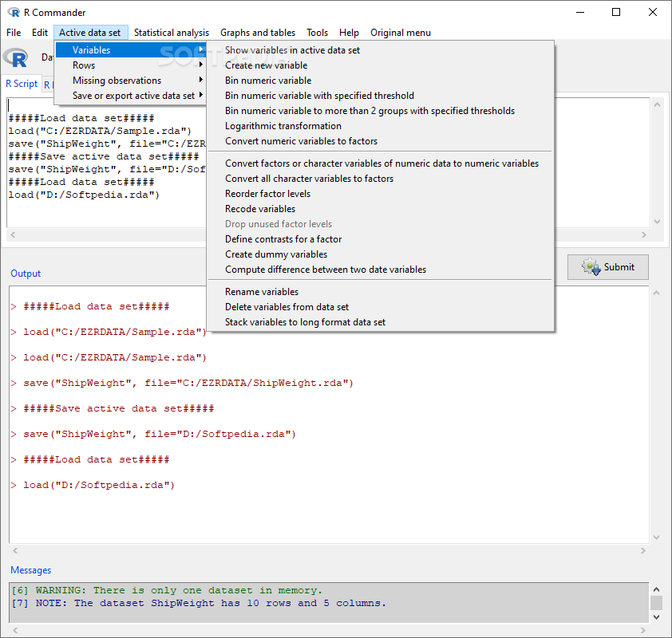Choose Compute difference between two date variables
Screen dimensions: 672x638
[x=381, y=270]
